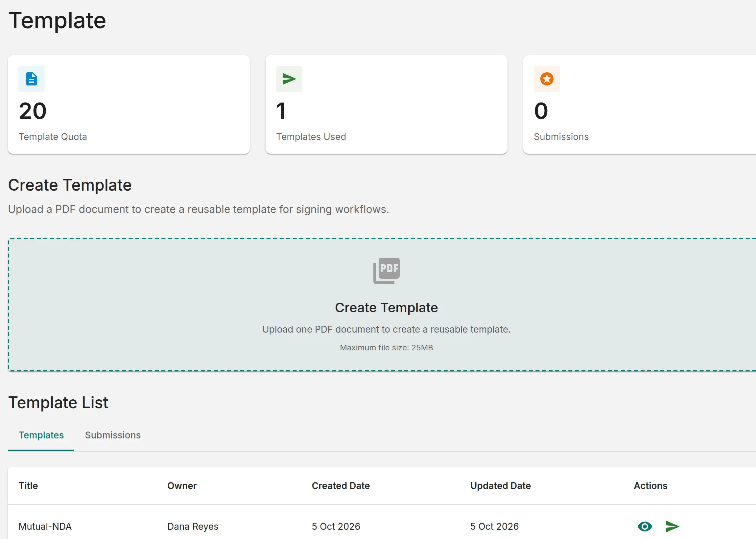
Task: Click the bold Create Template text inside the drop zone
Action: pyautogui.click(x=386, y=308)
